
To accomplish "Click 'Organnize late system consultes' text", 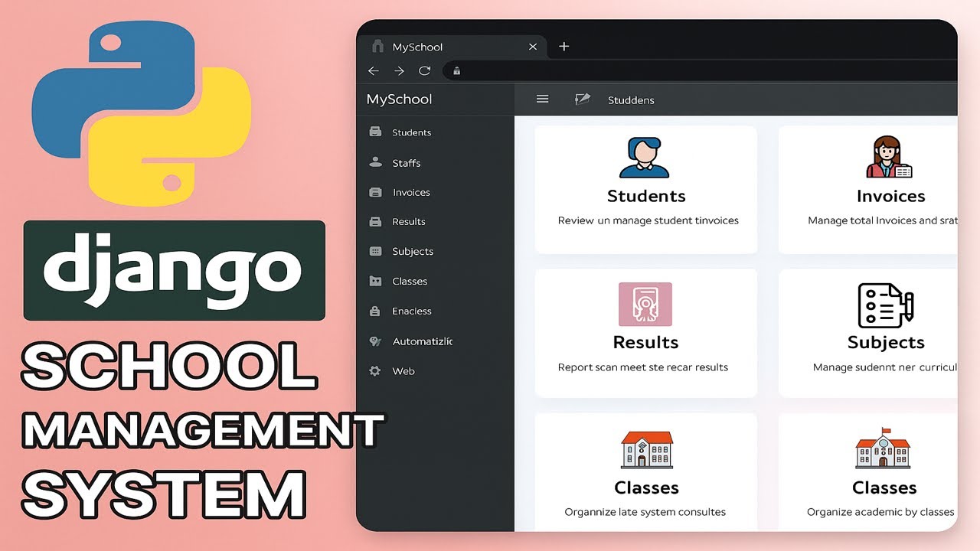I will coord(645,512).
